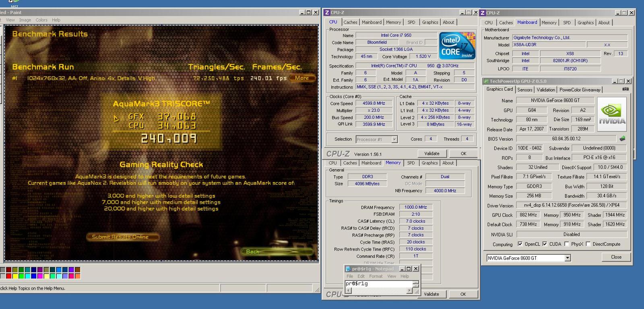
Task: Click the Close button in GPU-Z
Action: (616, 257)
